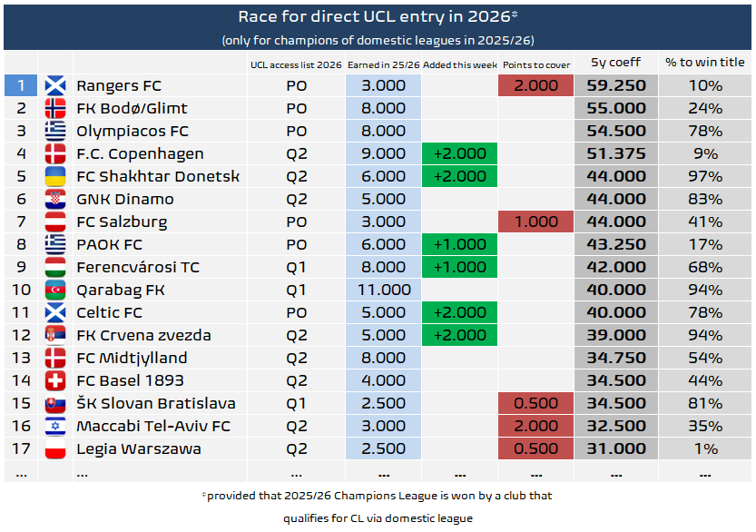This screenshot has height=532, width=756.
Task: Click the FC Midtjylland team name
Action: [132, 358]
